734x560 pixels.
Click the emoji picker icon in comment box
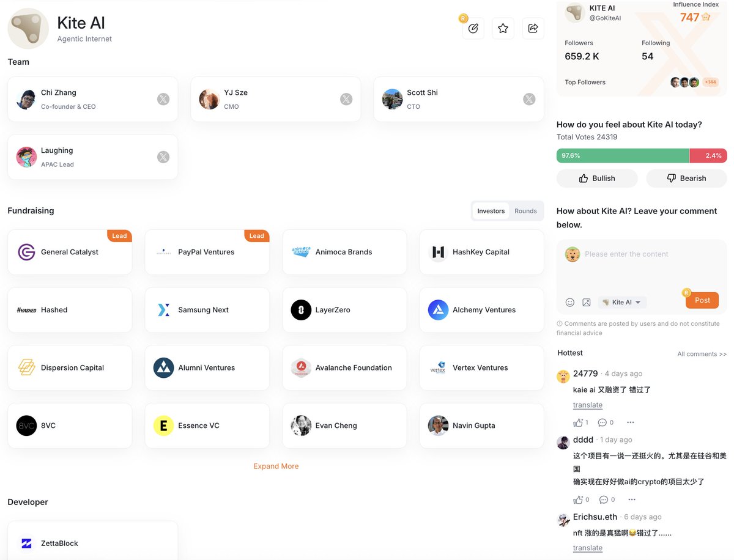click(x=570, y=302)
